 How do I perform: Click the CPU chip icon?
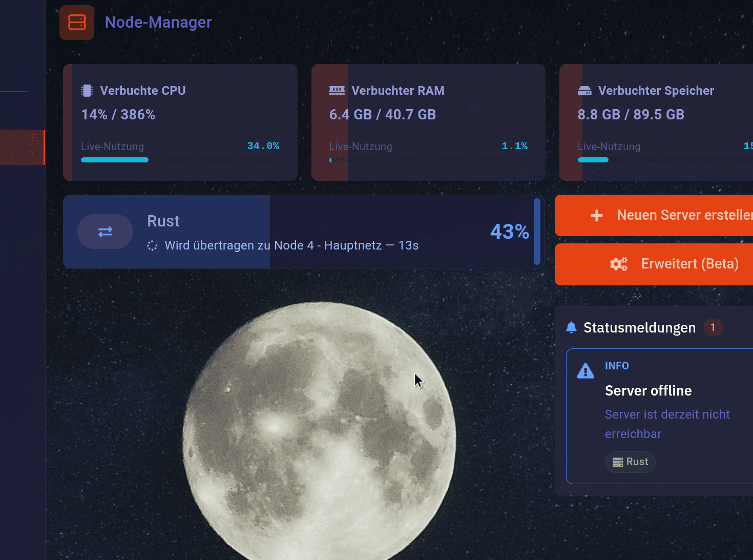87,91
